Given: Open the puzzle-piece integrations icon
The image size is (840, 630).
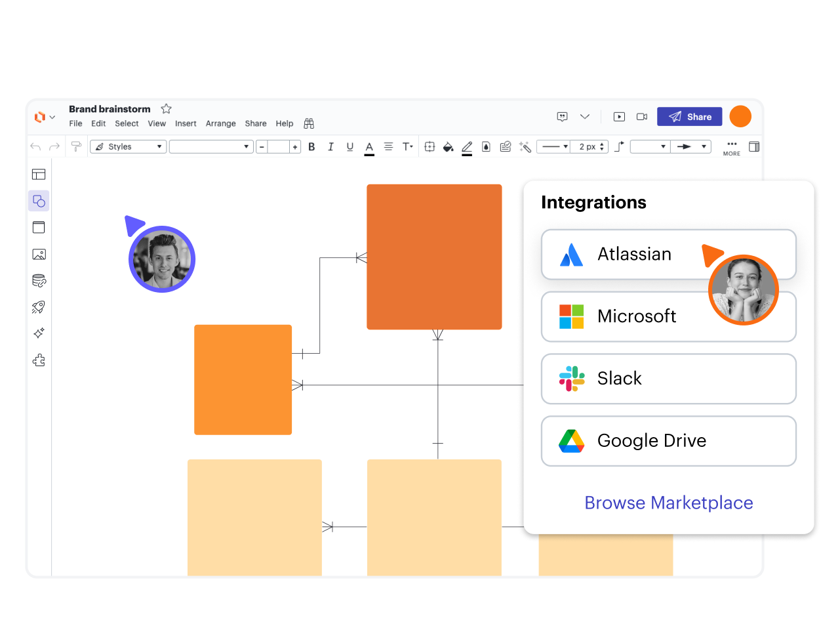Looking at the screenshot, I should click(x=39, y=360).
